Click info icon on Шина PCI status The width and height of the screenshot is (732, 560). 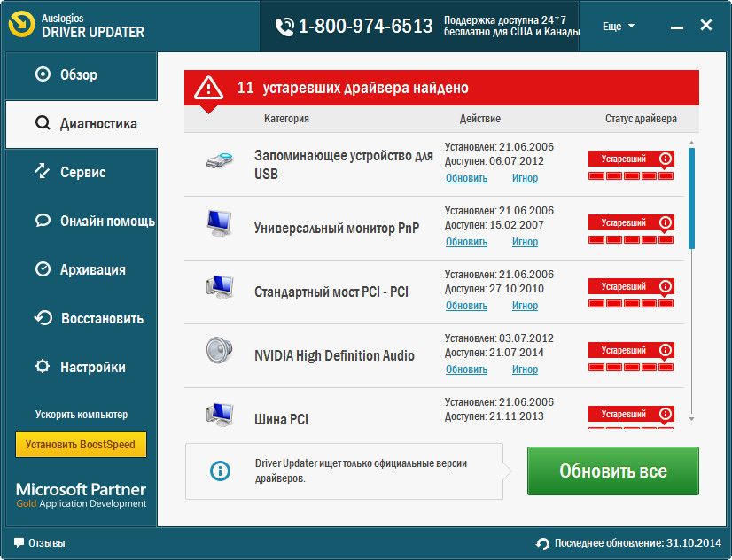666,414
